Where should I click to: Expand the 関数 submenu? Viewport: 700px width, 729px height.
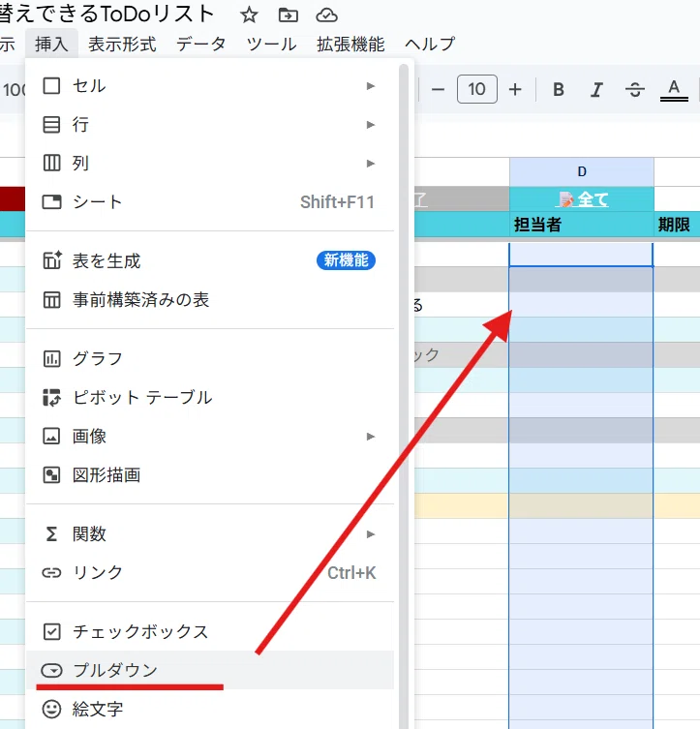pyautogui.click(x=210, y=534)
